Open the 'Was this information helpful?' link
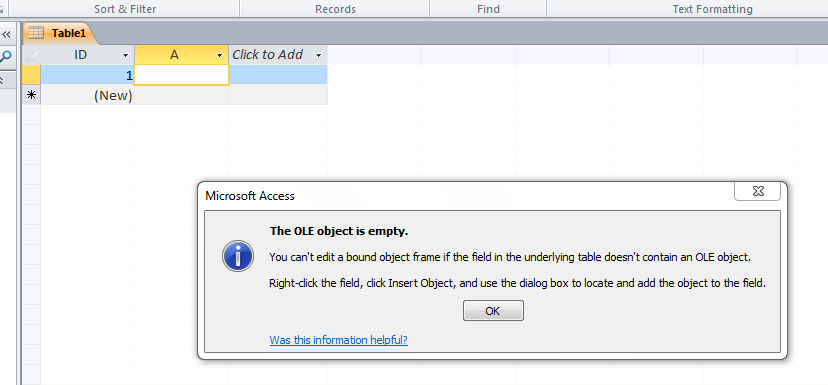Screen dimensions: 828x385 [338, 340]
